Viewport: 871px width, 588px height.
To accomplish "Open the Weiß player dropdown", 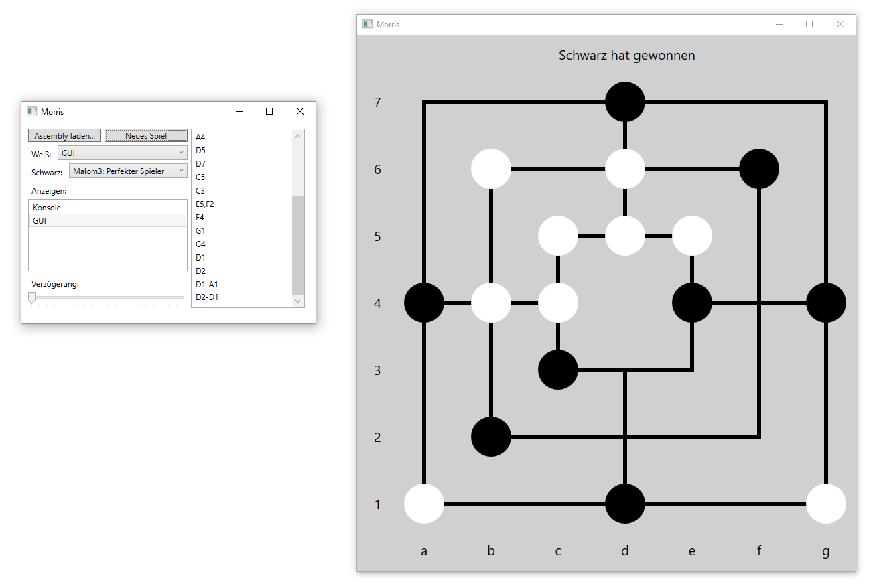I will (x=123, y=153).
